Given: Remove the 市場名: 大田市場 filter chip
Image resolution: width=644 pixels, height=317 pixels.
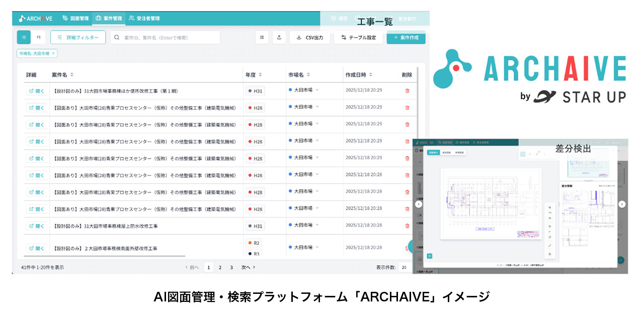Looking at the screenshot, I should click(x=53, y=53).
